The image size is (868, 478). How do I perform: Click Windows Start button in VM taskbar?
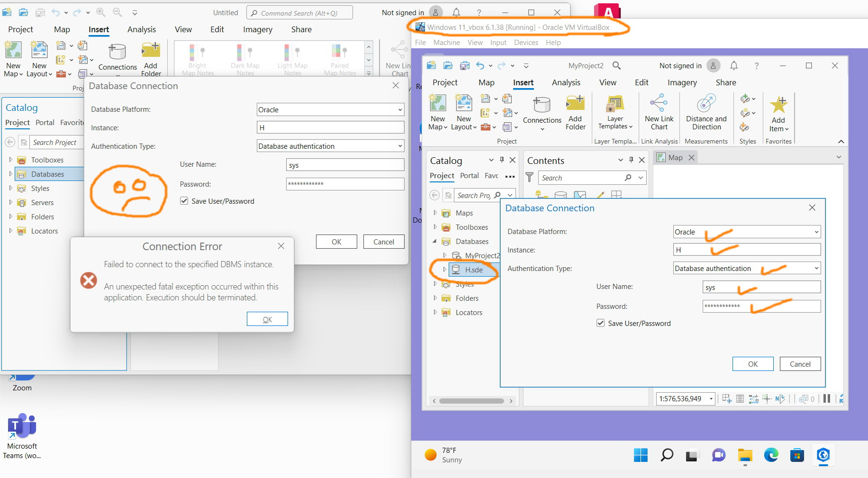pos(641,455)
